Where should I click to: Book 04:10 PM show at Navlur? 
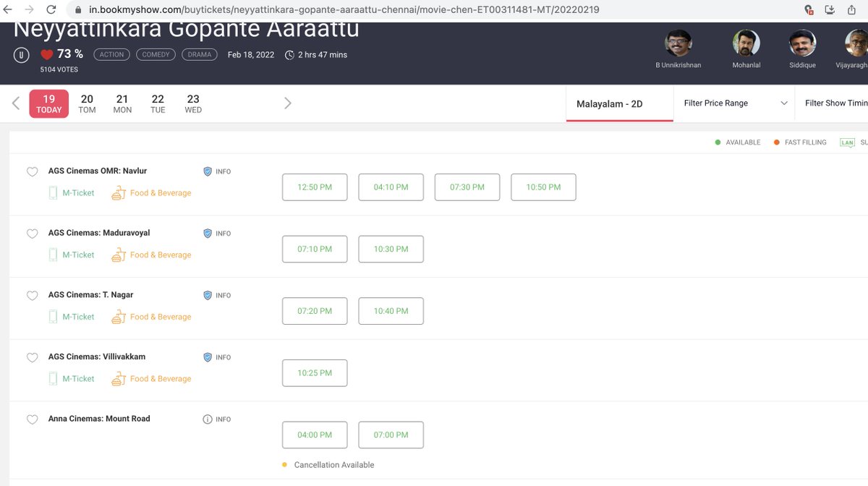391,187
